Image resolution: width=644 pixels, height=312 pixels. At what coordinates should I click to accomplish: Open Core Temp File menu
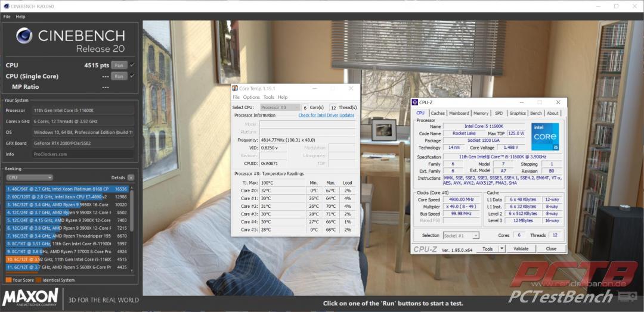[x=236, y=97]
